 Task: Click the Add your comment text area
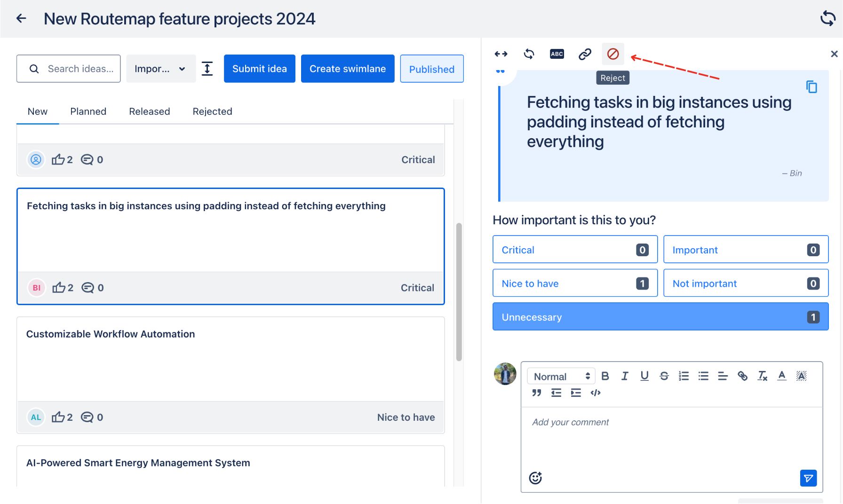pos(671,437)
